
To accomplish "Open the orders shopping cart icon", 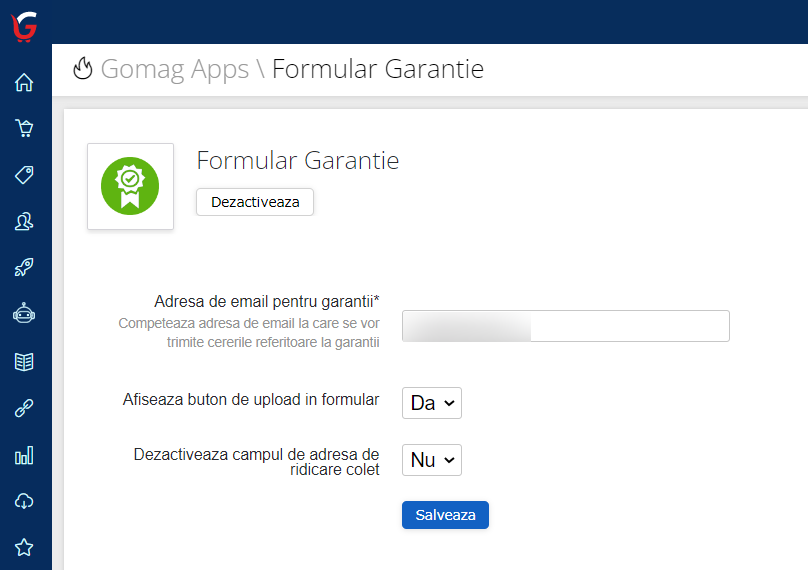I will (x=24, y=128).
